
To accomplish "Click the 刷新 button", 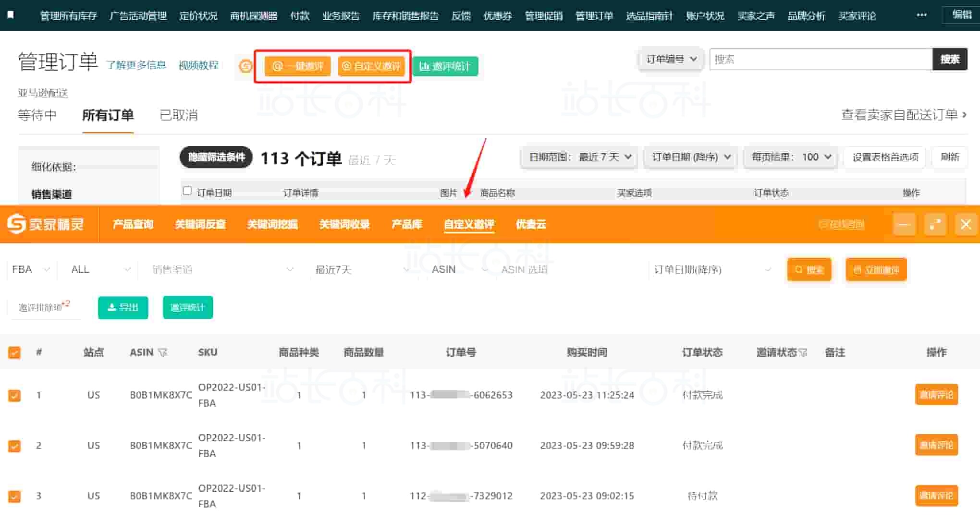I will pyautogui.click(x=950, y=157).
